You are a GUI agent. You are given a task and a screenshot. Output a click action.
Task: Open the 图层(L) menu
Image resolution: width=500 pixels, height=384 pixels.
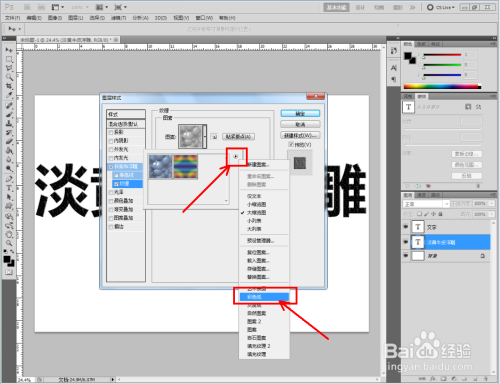76,18
